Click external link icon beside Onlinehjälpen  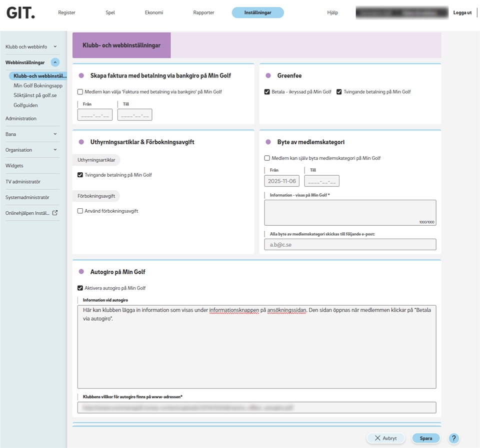click(x=55, y=213)
